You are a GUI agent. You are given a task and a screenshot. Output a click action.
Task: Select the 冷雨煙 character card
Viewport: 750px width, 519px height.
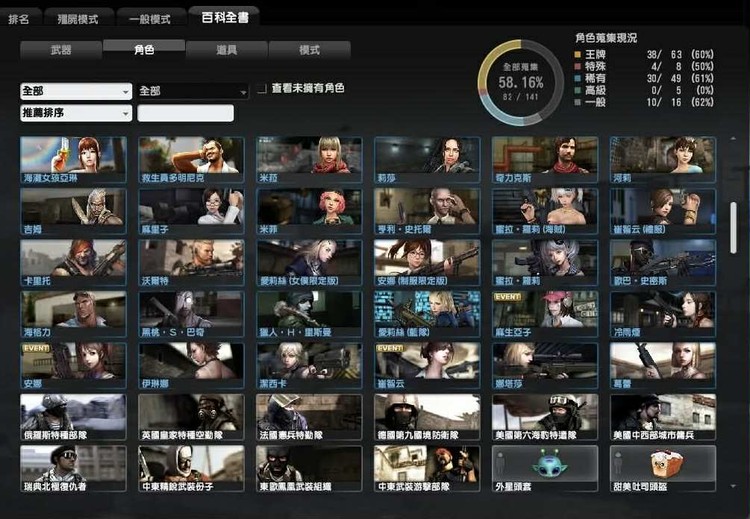click(x=663, y=314)
